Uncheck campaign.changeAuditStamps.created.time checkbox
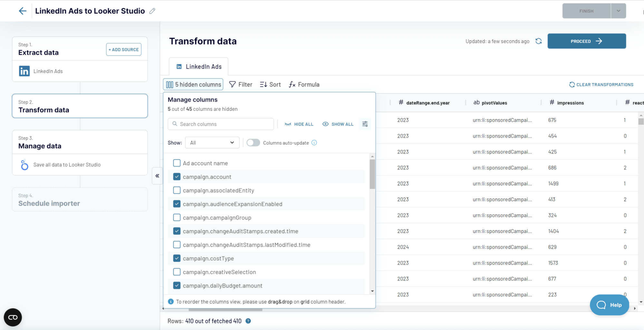Viewport: 644px width, 330px height. point(177,231)
